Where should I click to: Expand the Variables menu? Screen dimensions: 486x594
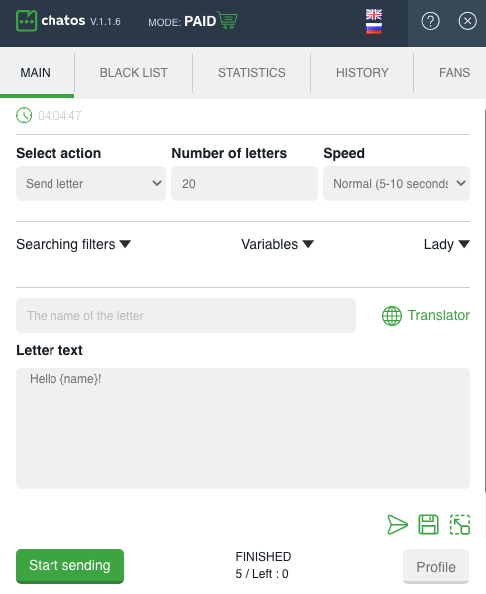click(278, 244)
